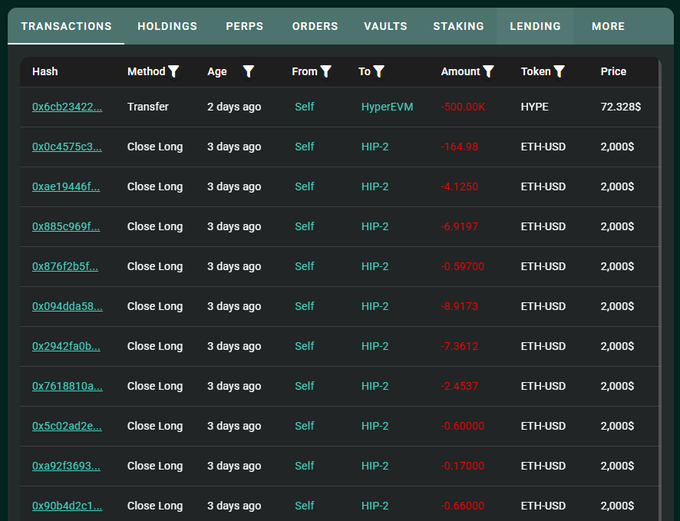Open transaction hash 0x5c02ad2e...
The height and width of the screenshot is (521, 680).
pos(67,426)
